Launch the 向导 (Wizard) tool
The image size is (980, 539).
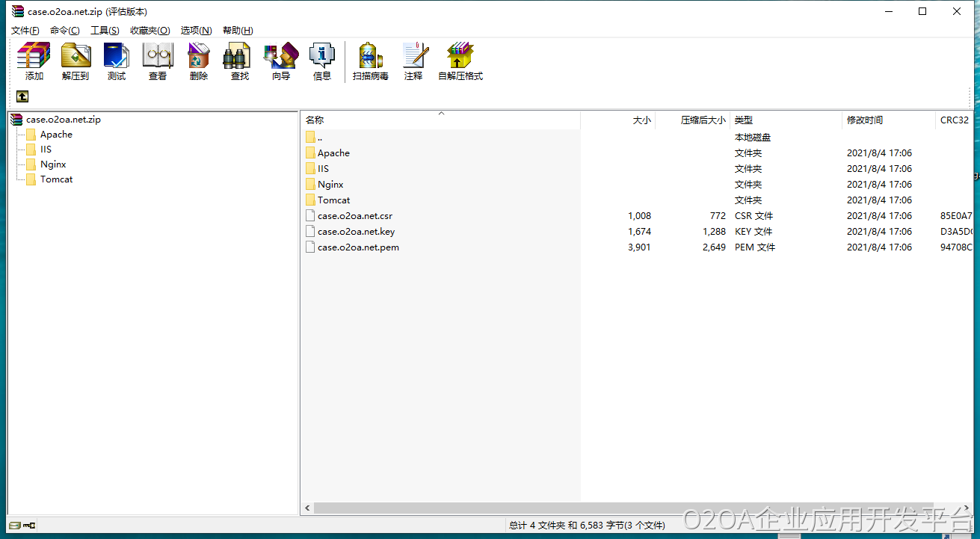pos(280,61)
